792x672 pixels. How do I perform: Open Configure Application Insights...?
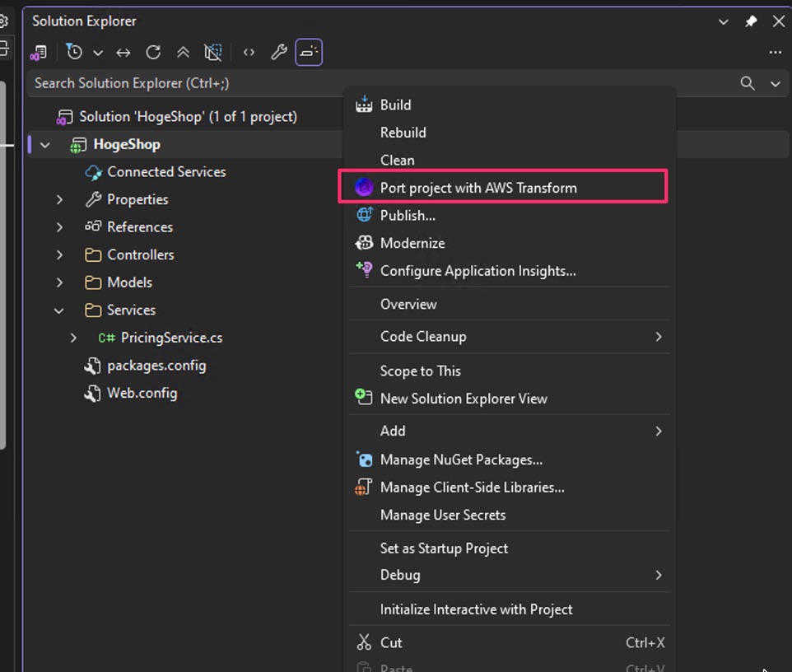[509, 271]
